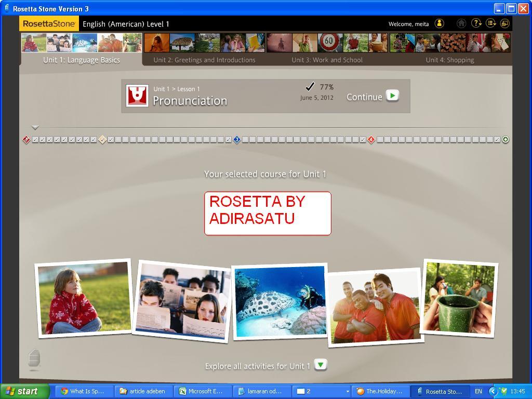
Task: Click the English (American) Level 1 title
Action: click(126, 24)
